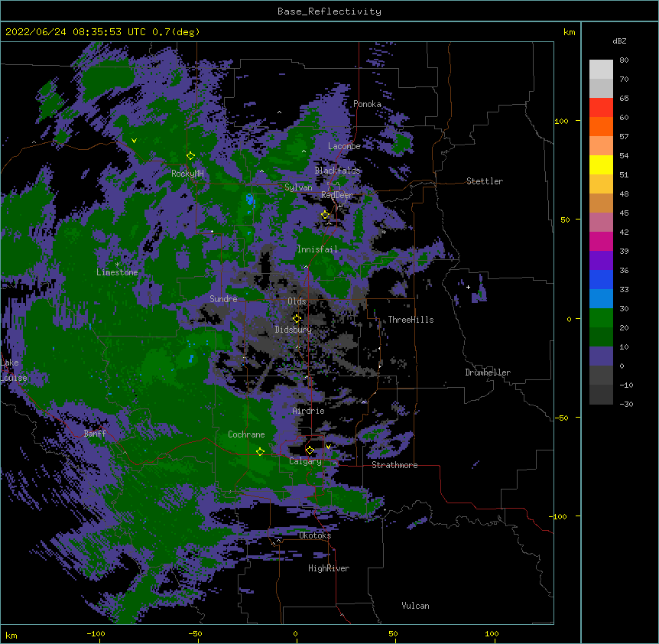Select the white plus marker north of Drumheller

coord(468,287)
